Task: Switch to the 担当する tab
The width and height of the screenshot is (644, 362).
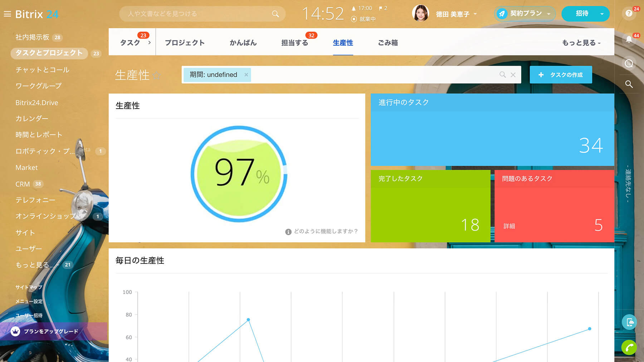Action: (x=294, y=43)
